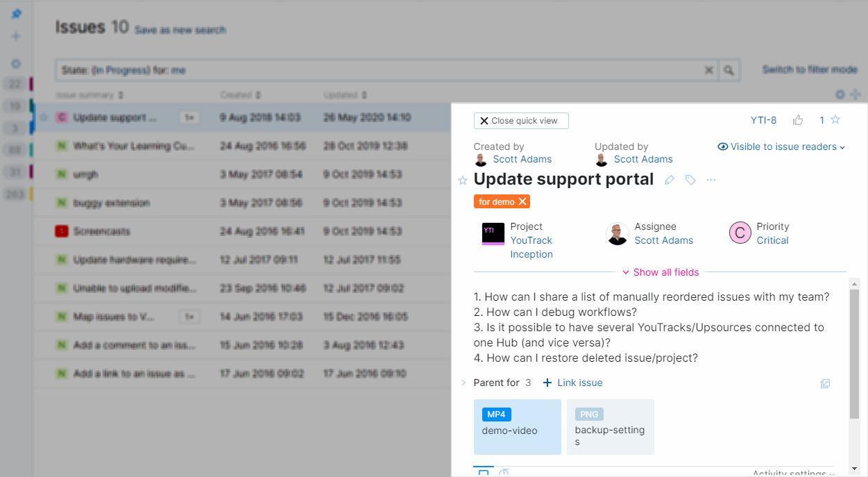Click Switch to filter mode
Image resolution: width=868 pixels, height=477 pixels.
[x=810, y=69]
